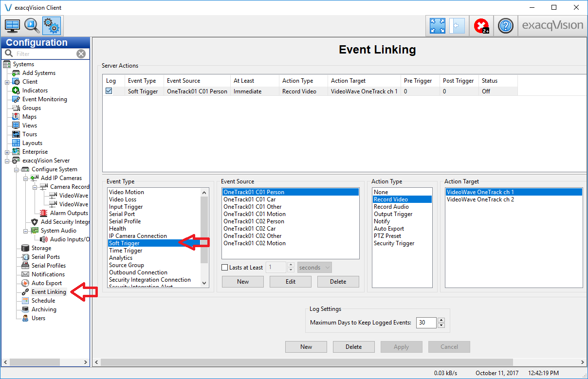Choose Notify in Action Type list
The image size is (588, 379).
coord(382,221)
